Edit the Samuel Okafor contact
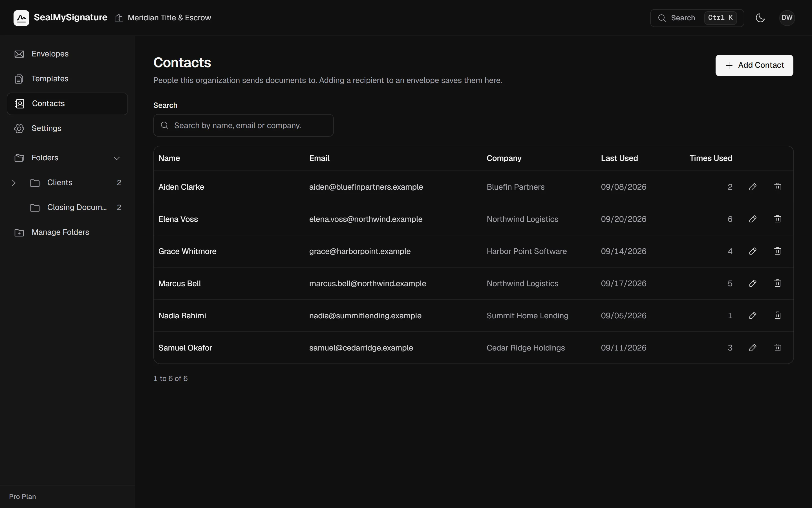This screenshot has height=508, width=812. point(753,348)
